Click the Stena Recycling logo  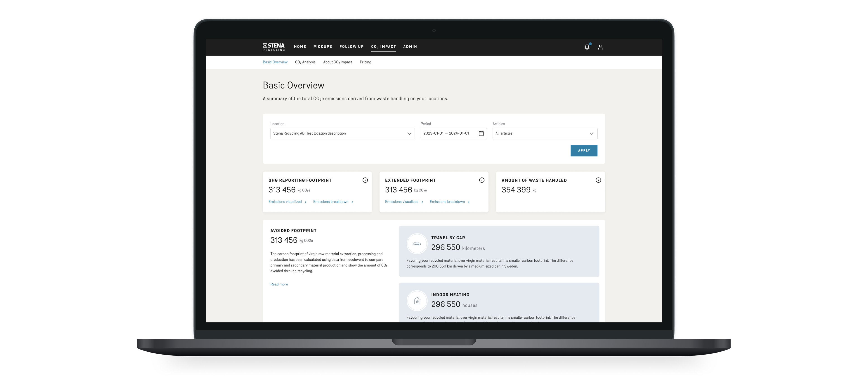coord(274,47)
